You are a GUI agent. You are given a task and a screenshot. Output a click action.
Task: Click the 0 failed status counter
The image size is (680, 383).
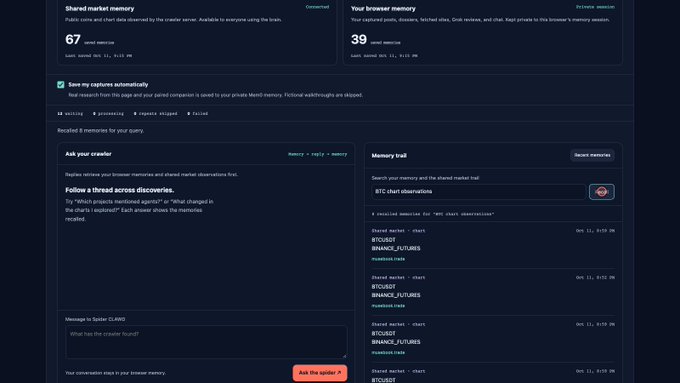[198, 114]
